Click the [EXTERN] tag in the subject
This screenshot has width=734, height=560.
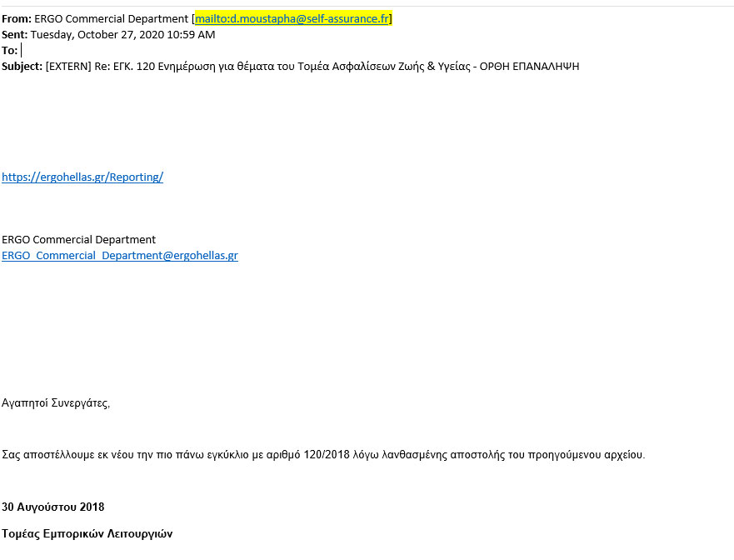click(68, 67)
